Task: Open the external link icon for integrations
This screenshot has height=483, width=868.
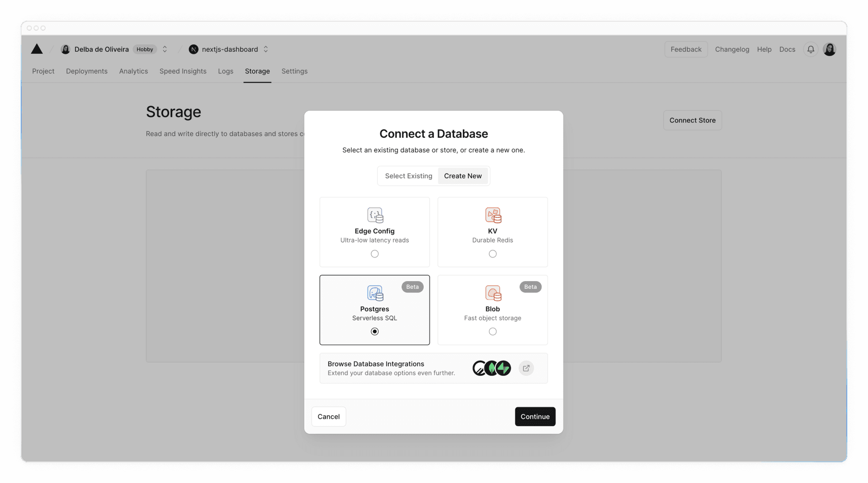Action: coord(526,368)
